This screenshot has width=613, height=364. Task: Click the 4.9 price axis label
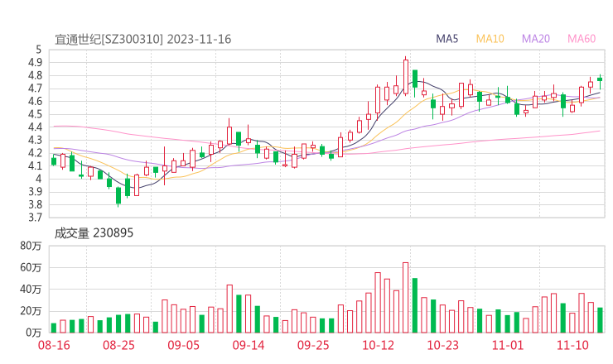35,63
